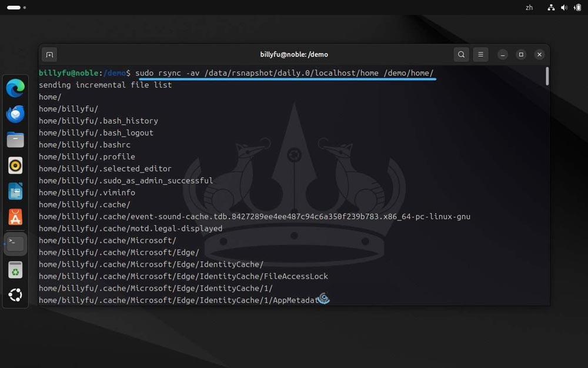
Task: Click the billyfu@noble prompt text
Action: (x=69, y=73)
